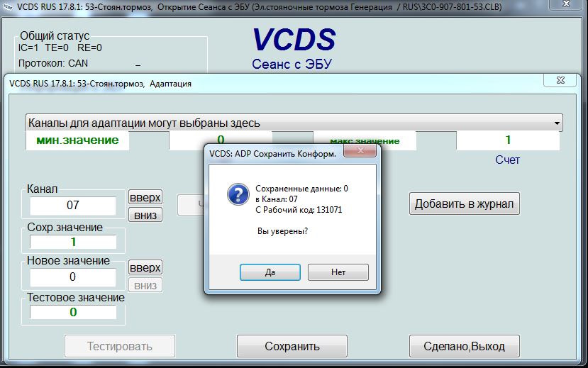Open the adaptation channels dropdown
Viewport: 588px width, 368px height.
pyautogui.click(x=294, y=123)
